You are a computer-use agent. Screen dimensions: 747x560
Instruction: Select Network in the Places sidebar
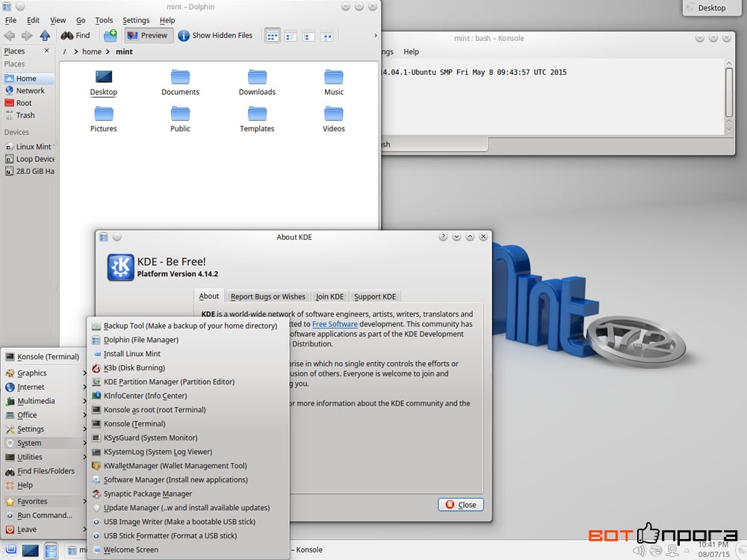pos(28,90)
